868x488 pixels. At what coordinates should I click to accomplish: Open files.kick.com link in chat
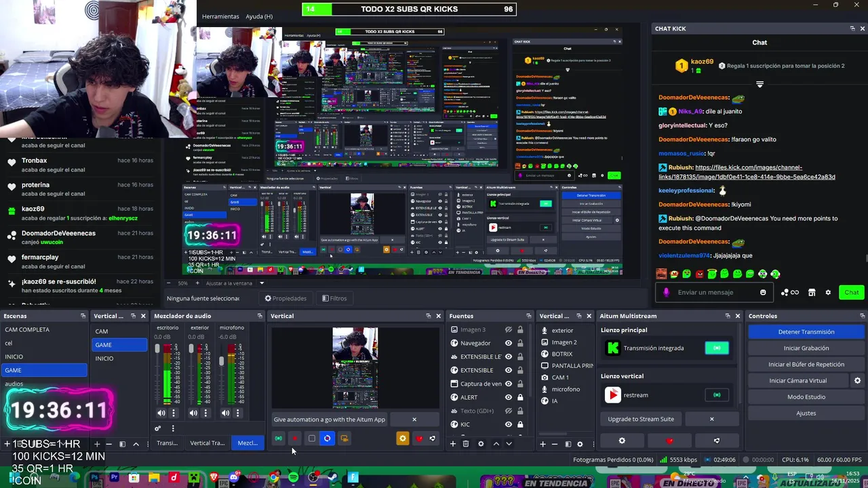pos(747,172)
